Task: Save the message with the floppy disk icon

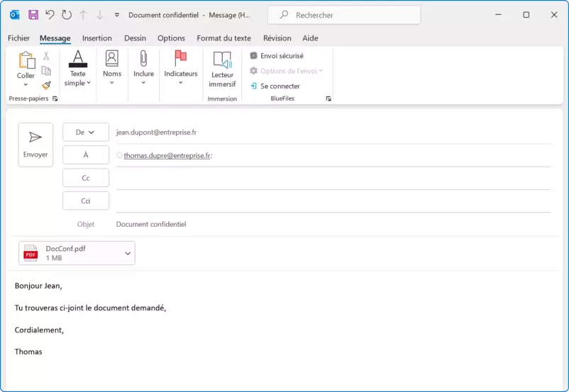Action: tap(33, 15)
